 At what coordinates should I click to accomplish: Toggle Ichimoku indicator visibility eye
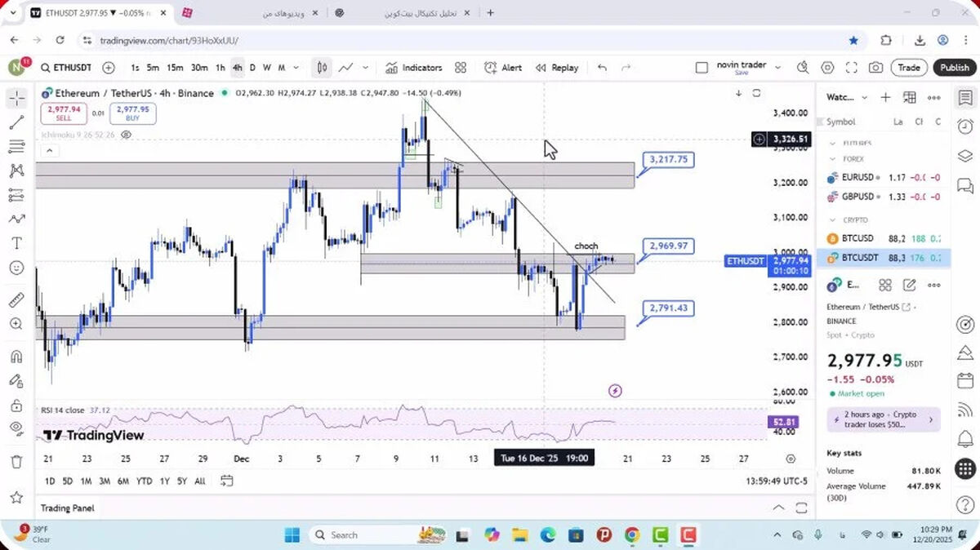coord(127,135)
